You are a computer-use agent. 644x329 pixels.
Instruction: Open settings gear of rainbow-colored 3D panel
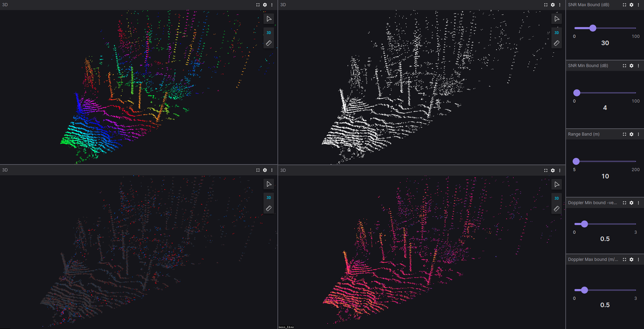265,4
